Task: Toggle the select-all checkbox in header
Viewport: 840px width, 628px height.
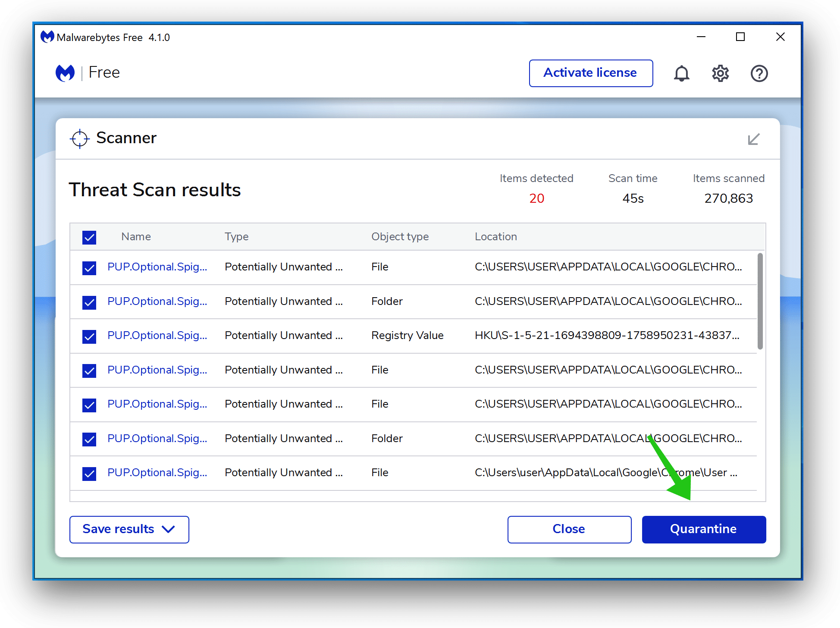Action: (89, 237)
